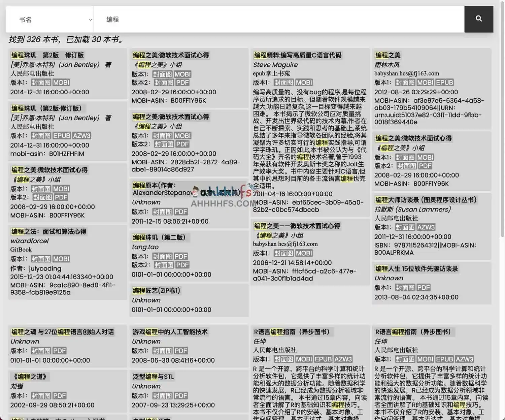Download PDF of 编程人生 15位软件先驱访谈录
Image resolution: width=505 pixels, height=420 pixels.
pos(424,287)
